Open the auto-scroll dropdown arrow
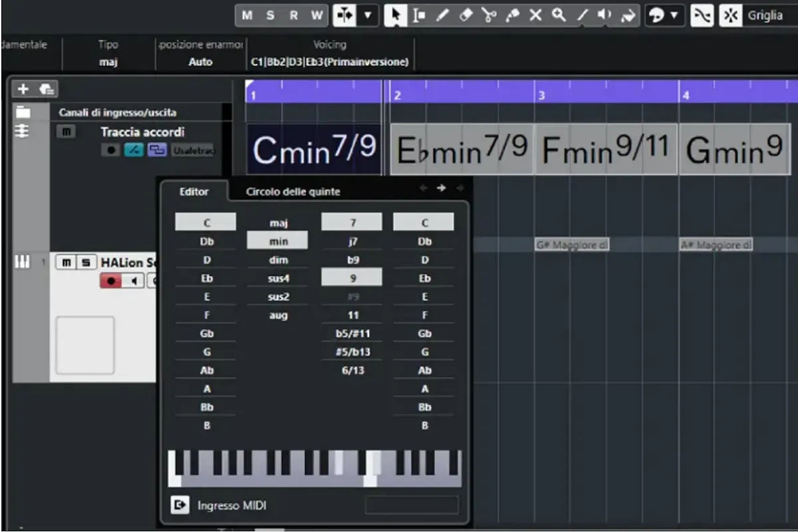This screenshot has height=532, width=798. click(x=368, y=15)
